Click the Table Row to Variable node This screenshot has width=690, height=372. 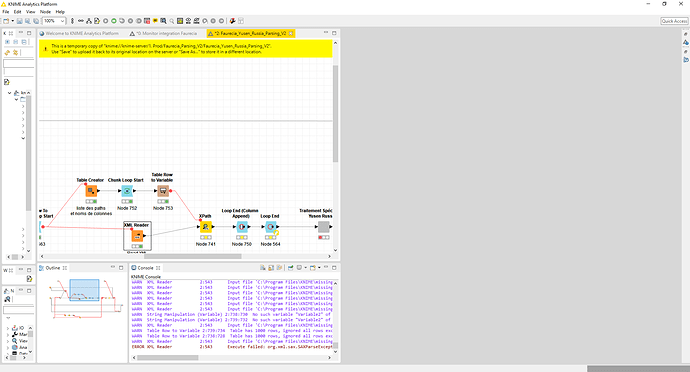[163, 191]
